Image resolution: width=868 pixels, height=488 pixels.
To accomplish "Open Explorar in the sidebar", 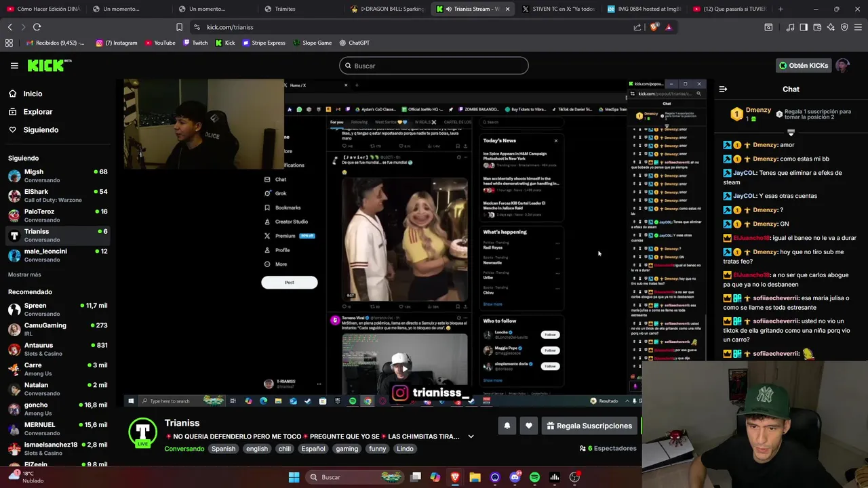I will click(x=37, y=112).
